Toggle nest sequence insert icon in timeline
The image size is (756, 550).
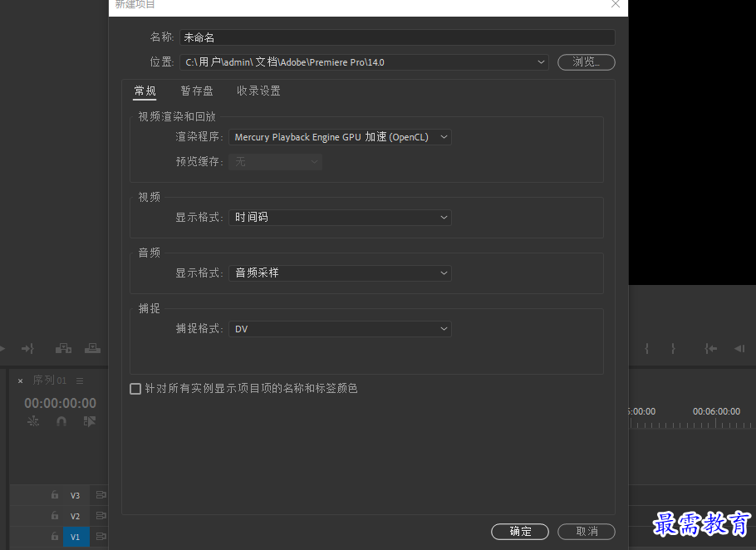(33, 421)
